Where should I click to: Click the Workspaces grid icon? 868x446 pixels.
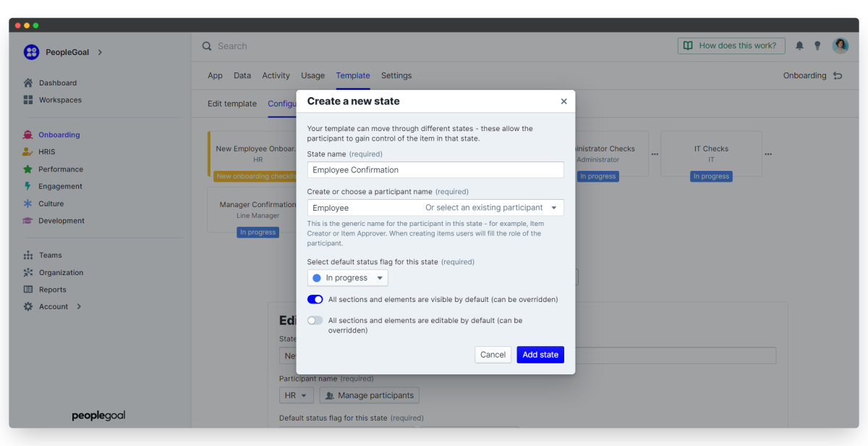coord(28,100)
